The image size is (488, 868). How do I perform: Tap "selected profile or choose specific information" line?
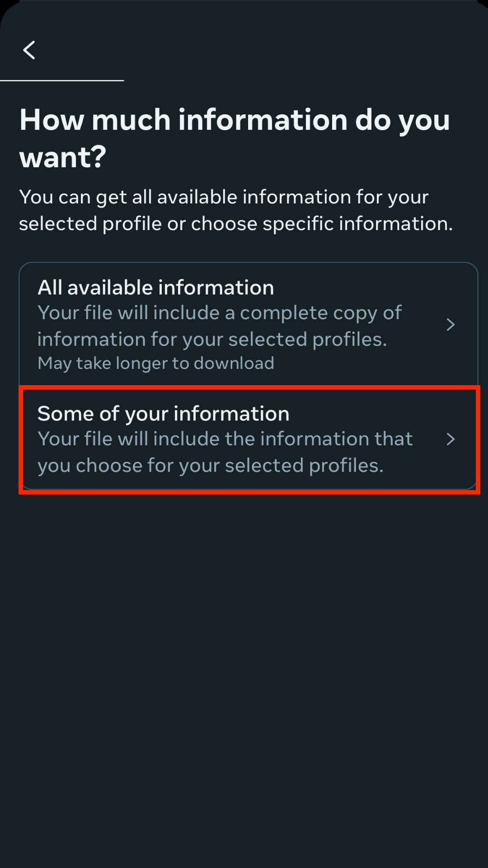235,224
